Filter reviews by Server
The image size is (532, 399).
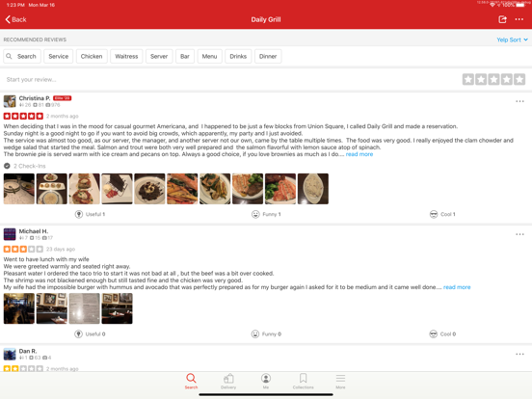click(159, 56)
